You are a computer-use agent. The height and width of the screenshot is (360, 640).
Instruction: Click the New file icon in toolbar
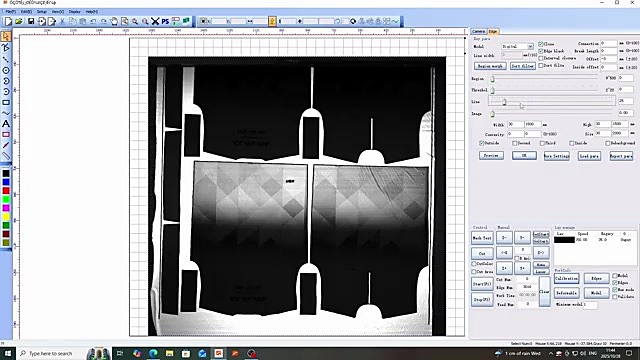tap(8, 21)
